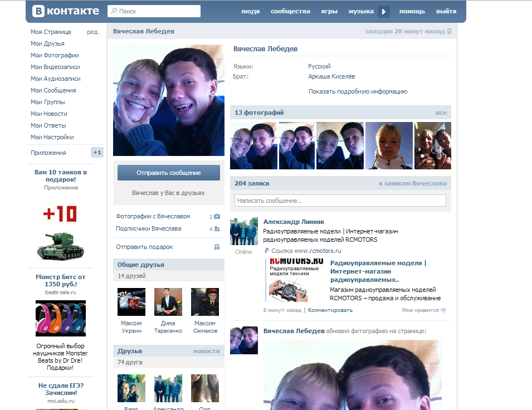The image size is (532, 410).
Task: Open the fourth photo, boy in white jacket
Action: (x=389, y=145)
